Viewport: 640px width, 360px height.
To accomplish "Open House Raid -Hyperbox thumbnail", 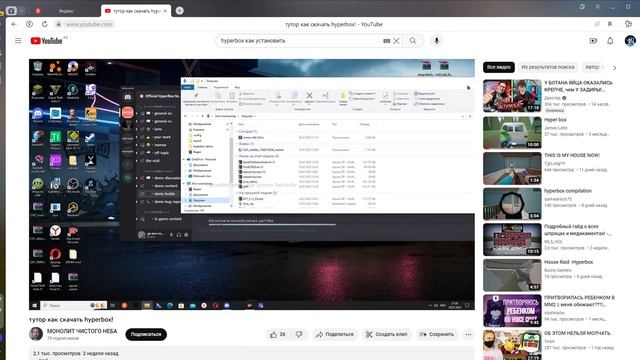I will point(512,275).
